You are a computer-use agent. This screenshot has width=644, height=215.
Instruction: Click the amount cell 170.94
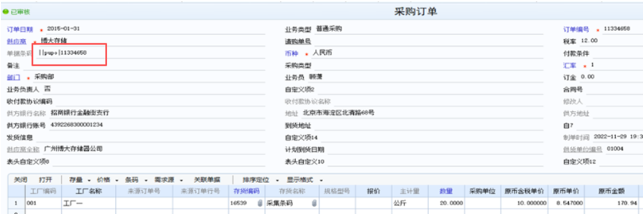point(612,203)
